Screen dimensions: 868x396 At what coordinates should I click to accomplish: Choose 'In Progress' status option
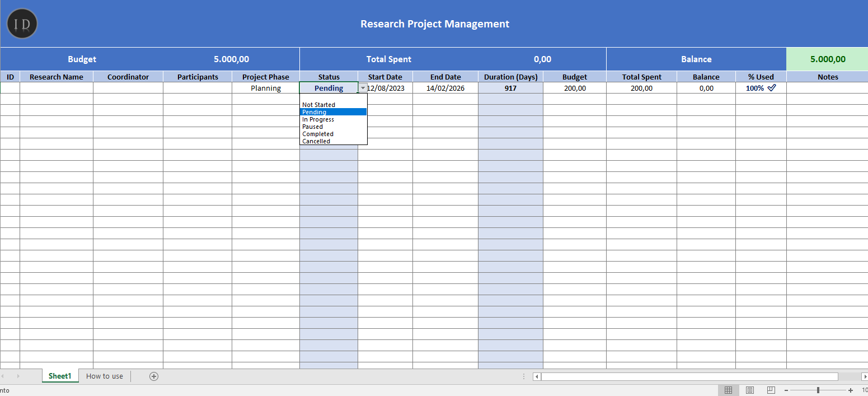click(334, 119)
